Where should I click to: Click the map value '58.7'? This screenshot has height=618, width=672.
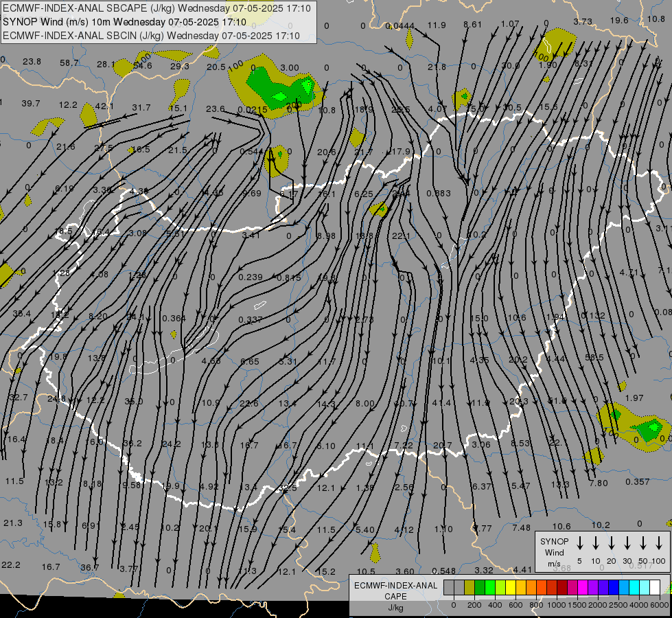(69, 63)
